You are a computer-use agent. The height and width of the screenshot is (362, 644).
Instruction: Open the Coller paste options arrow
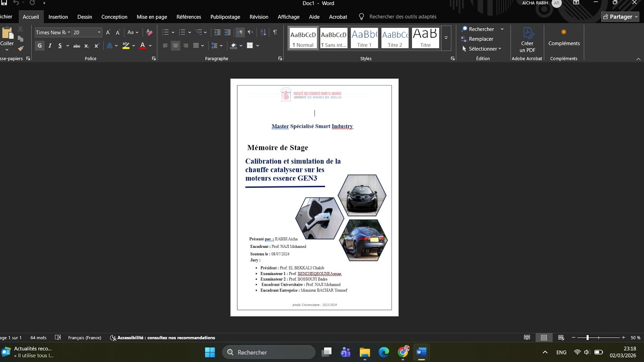(7, 50)
